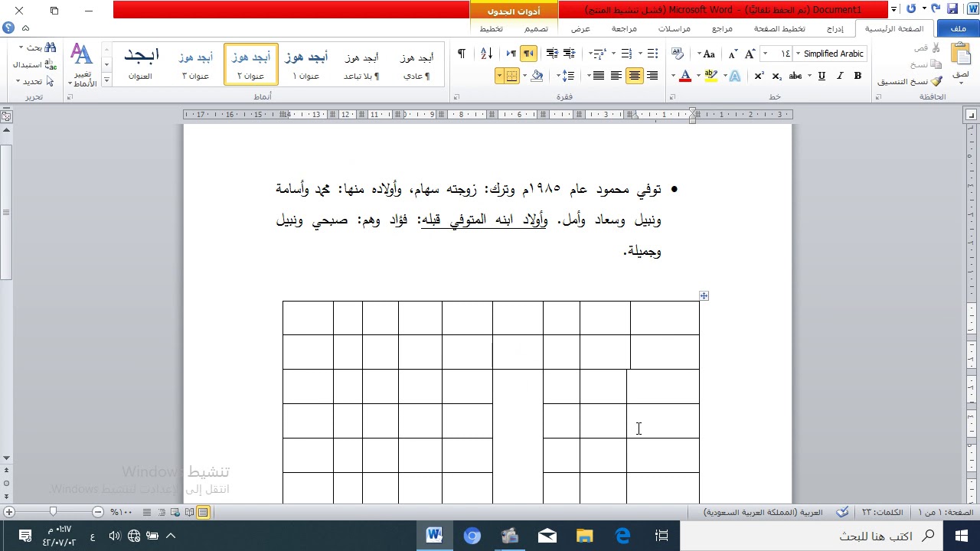Apply the Title (العنوان) style
Screen dimensions: 980x551
coord(140,64)
